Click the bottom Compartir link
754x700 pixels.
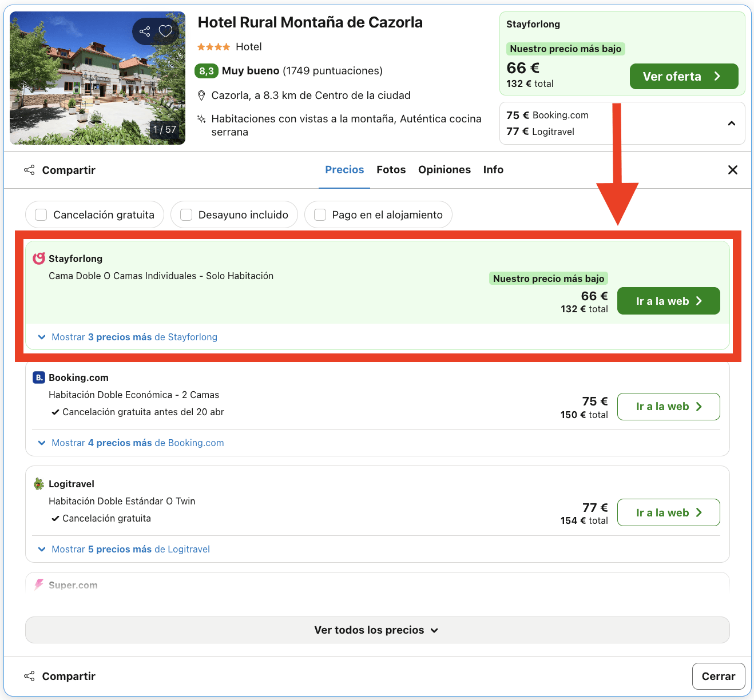pyautogui.click(x=69, y=676)
